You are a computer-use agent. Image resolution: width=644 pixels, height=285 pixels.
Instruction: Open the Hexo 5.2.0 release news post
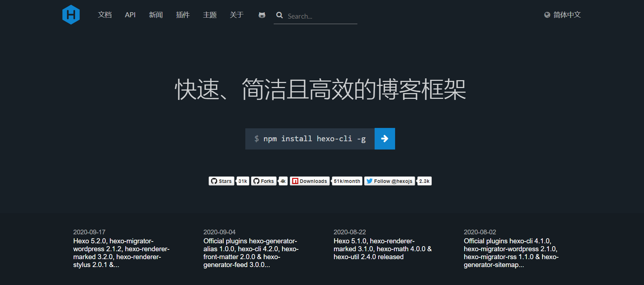tap(121, 253)
